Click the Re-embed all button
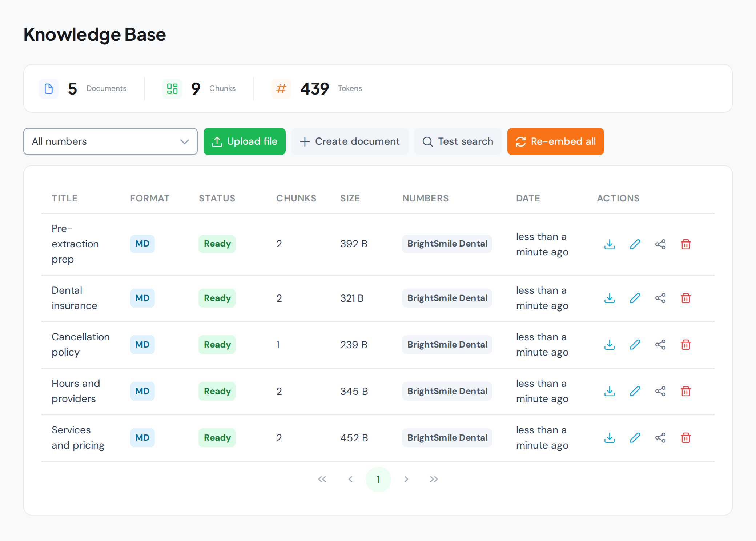This screenshot has height=541, width=756. (x=556, y=141)
